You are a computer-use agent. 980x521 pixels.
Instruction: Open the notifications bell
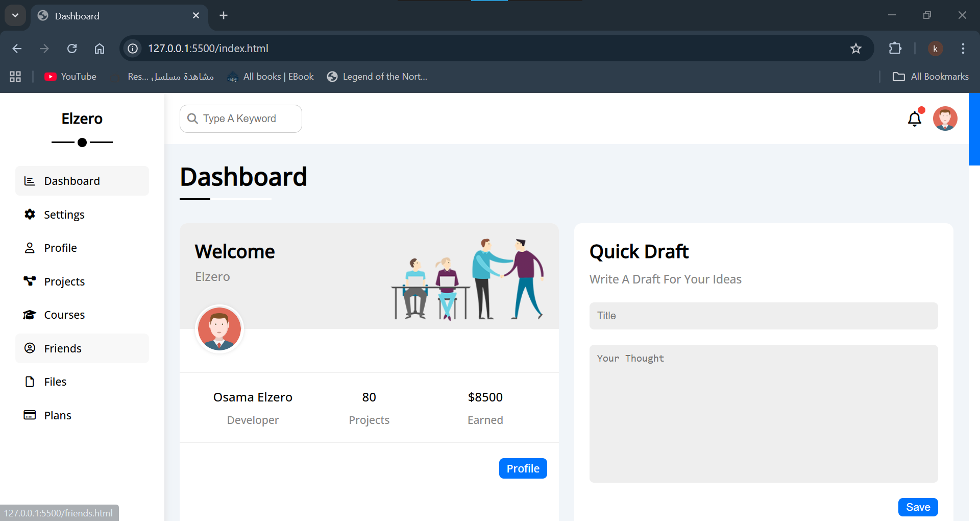(915, 119)
